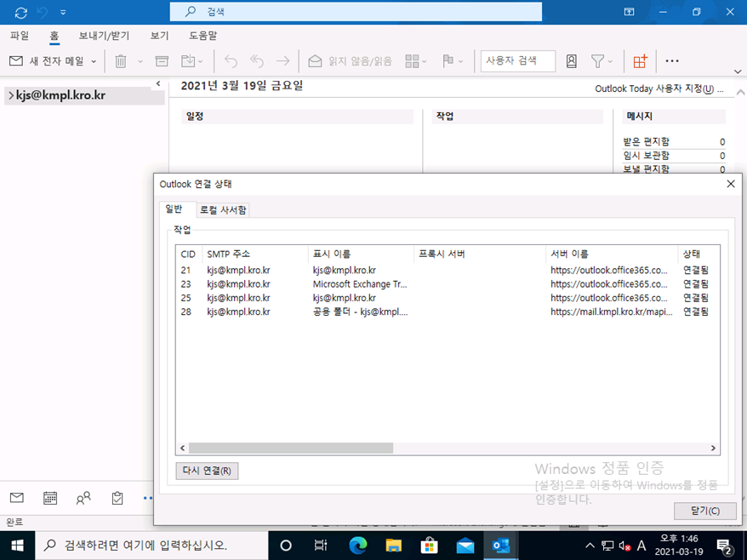Click the 사용자 검색 input field
This screenshot has width=747, height=560.
click(518, 61)
